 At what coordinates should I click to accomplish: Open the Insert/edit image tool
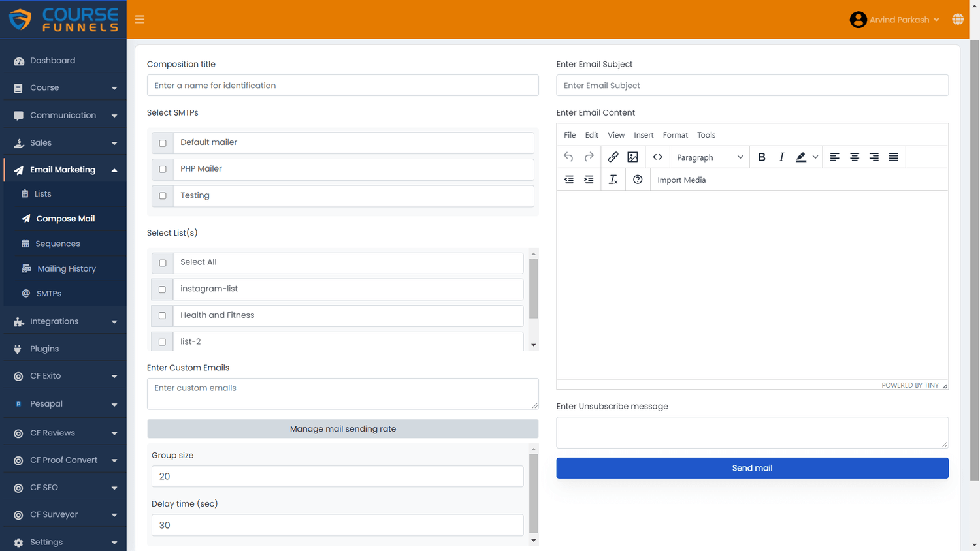pos(632,157)
